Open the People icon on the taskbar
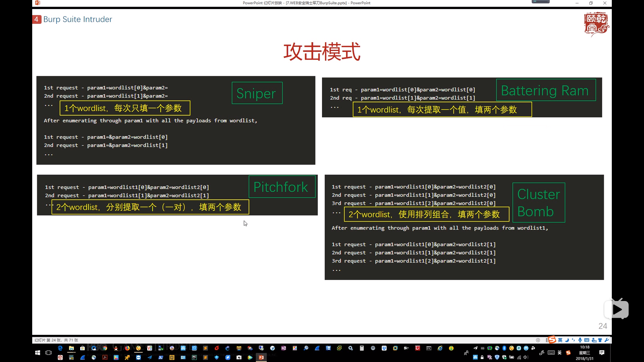This screenshot has width=644, height=362. [466, 353]
